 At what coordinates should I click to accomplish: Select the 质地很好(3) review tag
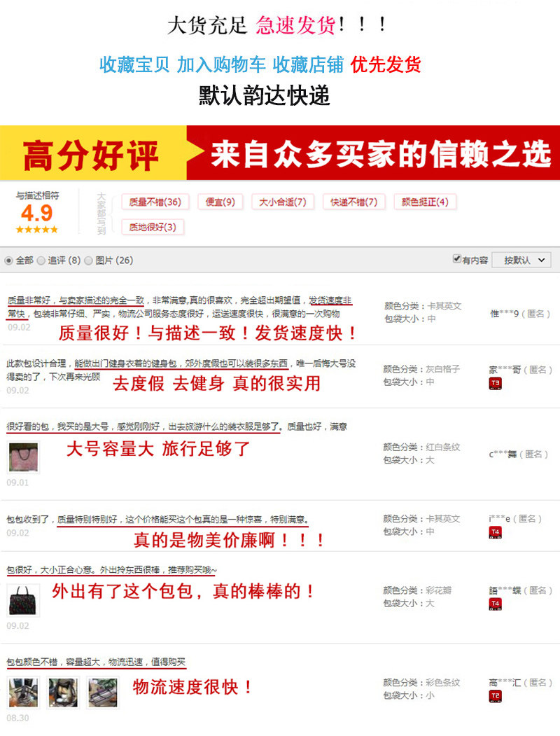[x=153, y=227]
